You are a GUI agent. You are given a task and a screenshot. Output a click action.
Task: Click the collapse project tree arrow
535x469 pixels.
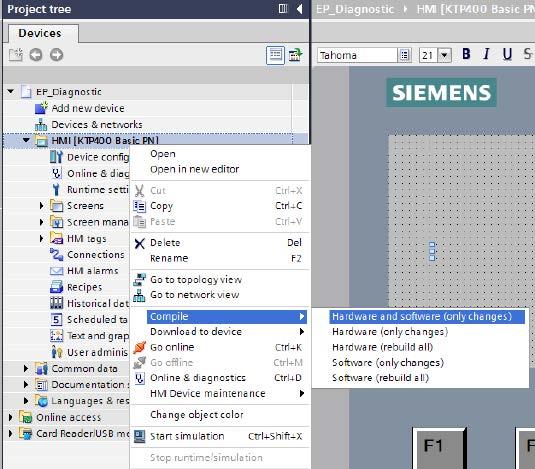[299, 9]
